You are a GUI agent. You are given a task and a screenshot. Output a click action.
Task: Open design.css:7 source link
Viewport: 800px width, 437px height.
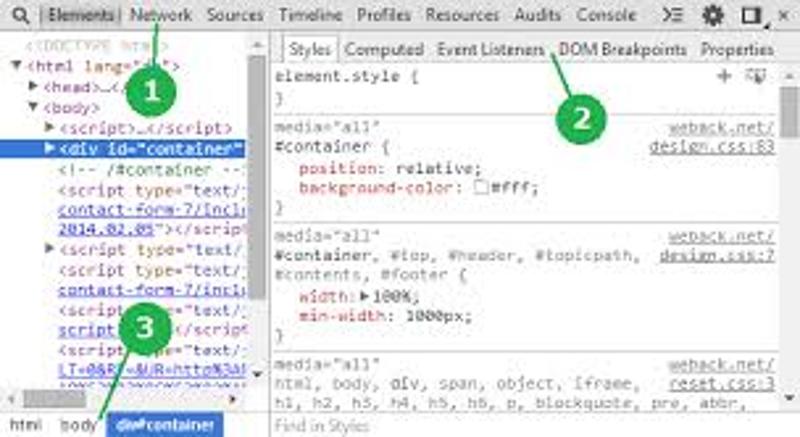click(717, 255)
